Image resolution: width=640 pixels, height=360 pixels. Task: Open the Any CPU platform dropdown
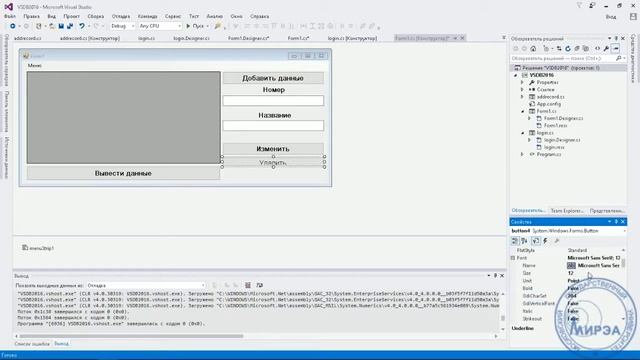point(160,26)
